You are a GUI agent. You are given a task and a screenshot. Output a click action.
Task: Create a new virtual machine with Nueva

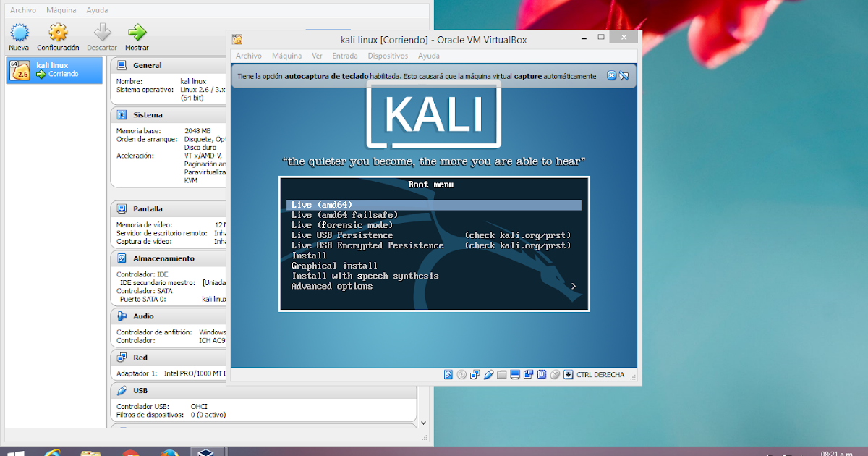[x=19, y=35]
